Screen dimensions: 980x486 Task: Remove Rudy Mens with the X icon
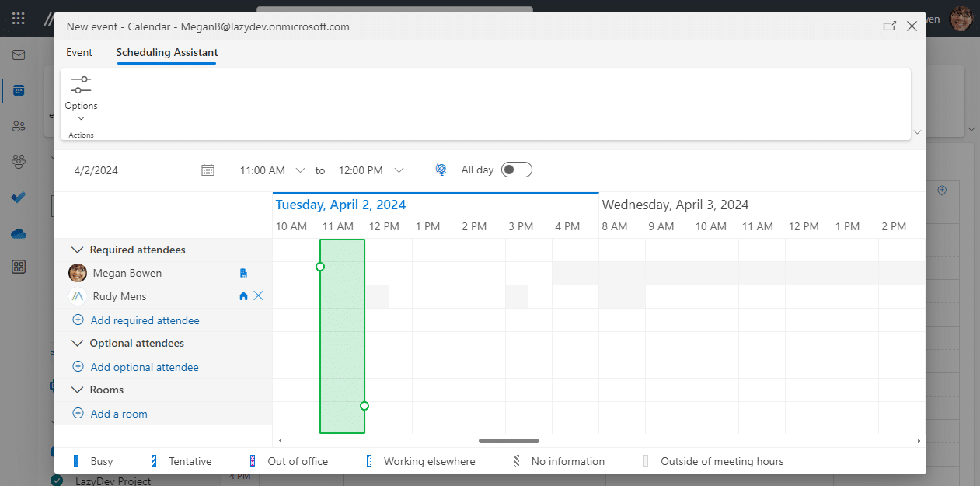coord(257,295)
